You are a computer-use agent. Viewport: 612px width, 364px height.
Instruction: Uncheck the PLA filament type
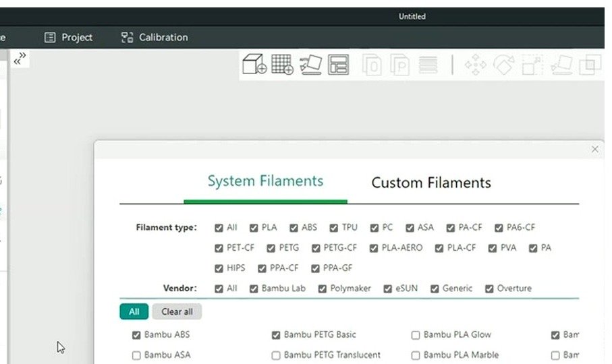[x=254, y=228]
